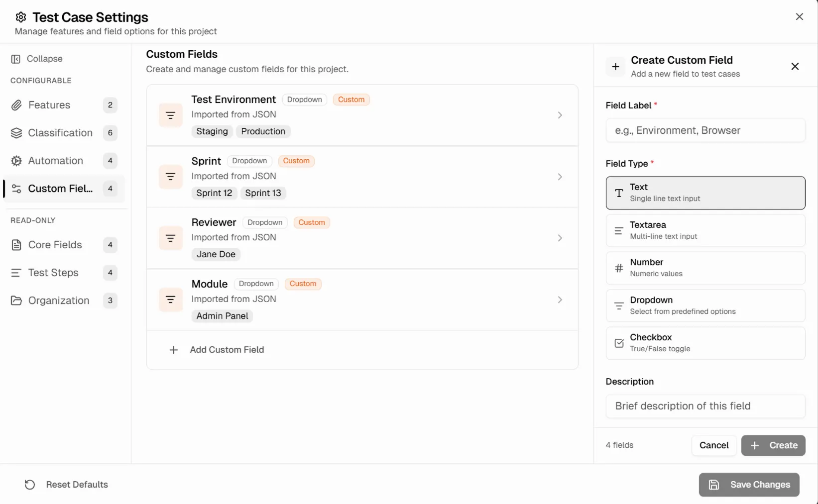
Task: Open the Automation settings section
Action: point(56,161)
